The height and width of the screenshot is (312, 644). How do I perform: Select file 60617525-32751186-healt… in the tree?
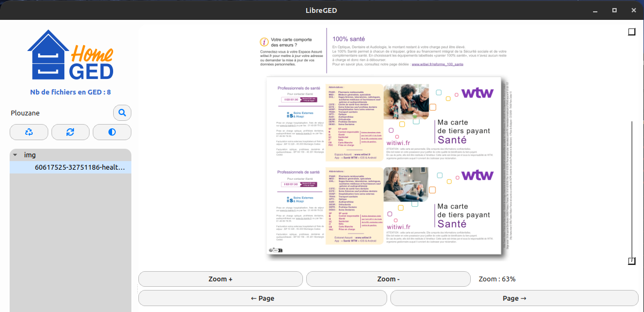pos(79,167)
